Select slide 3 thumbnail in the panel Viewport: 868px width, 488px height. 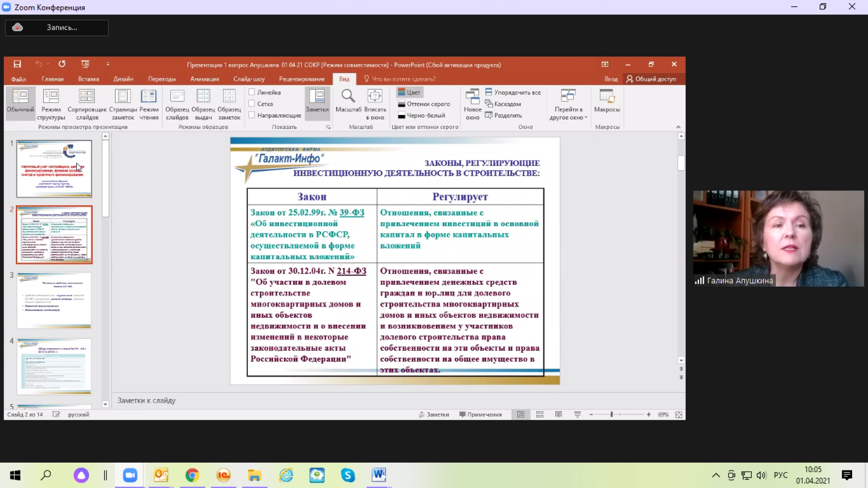click(x=54, y=300)
